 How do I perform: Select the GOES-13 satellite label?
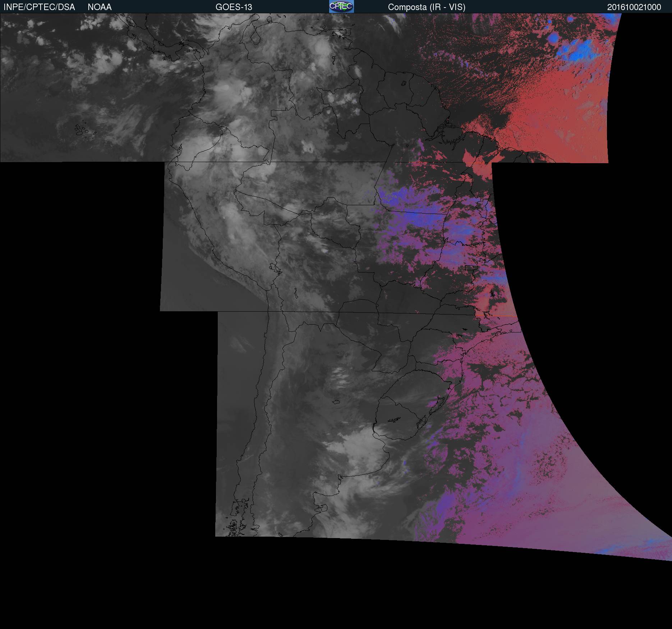(x=234, y=7)
